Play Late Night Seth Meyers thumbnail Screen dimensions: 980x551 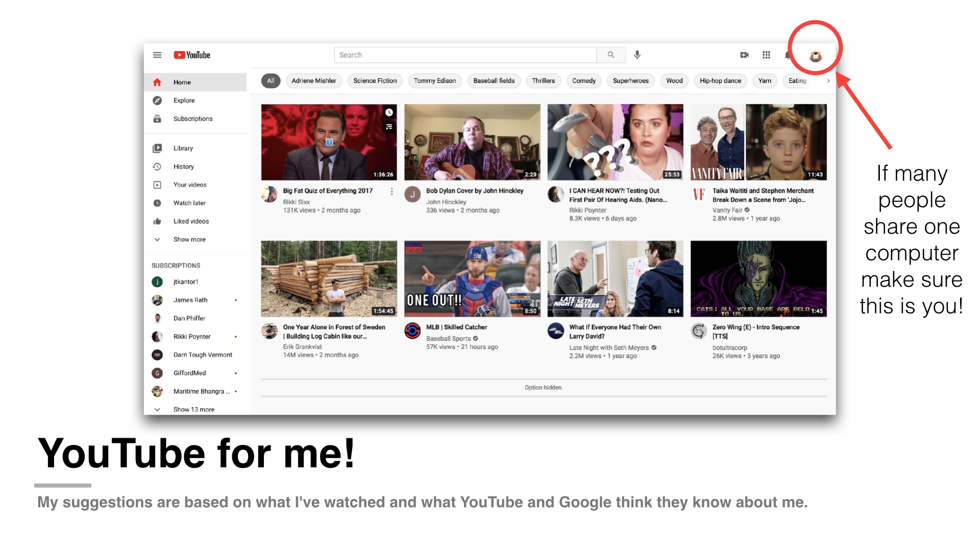pos(615,279)
